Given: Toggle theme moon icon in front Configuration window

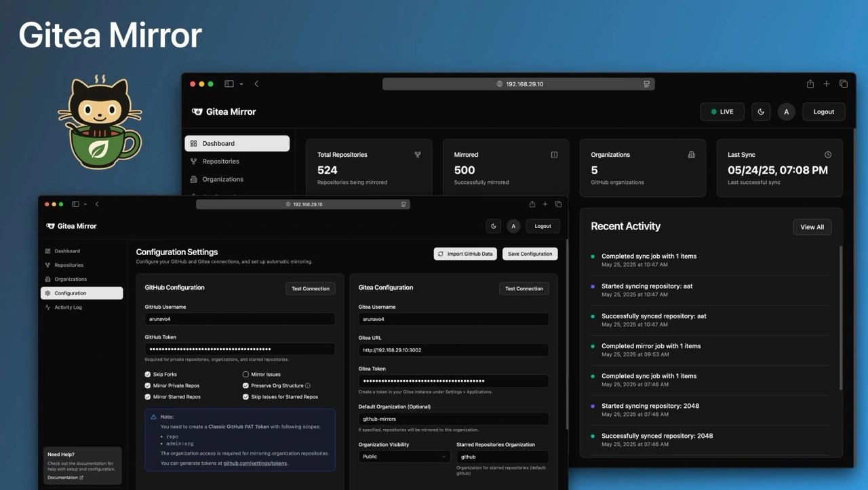Looking at the screenshot, I should 494,226.
